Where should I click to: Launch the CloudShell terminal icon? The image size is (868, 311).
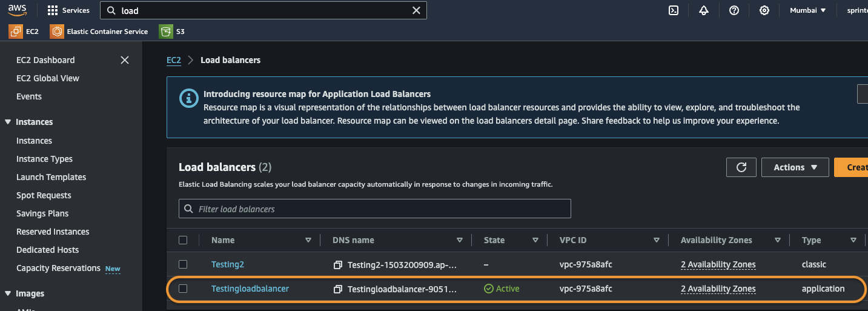[x=673, y=10]
